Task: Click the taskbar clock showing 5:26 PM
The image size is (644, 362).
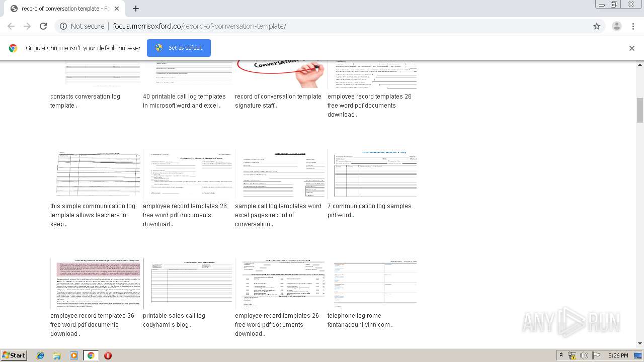Action: click(x=618, y=355)
